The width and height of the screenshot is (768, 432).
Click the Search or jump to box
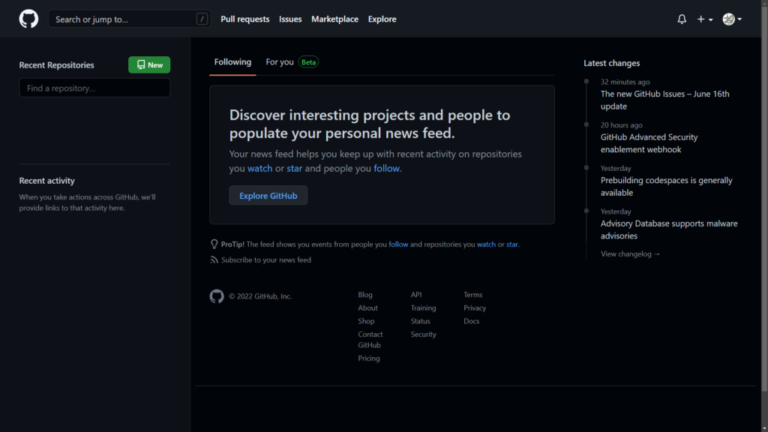(120, 19)
